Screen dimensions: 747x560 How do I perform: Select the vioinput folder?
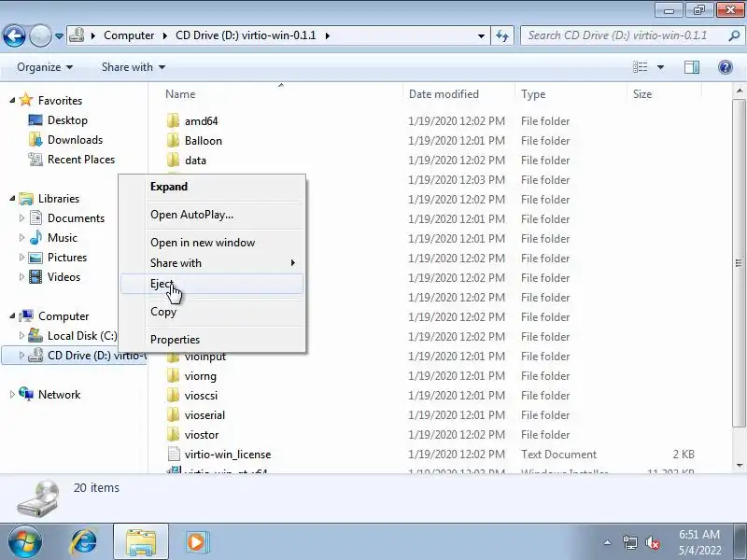point(205,357)
